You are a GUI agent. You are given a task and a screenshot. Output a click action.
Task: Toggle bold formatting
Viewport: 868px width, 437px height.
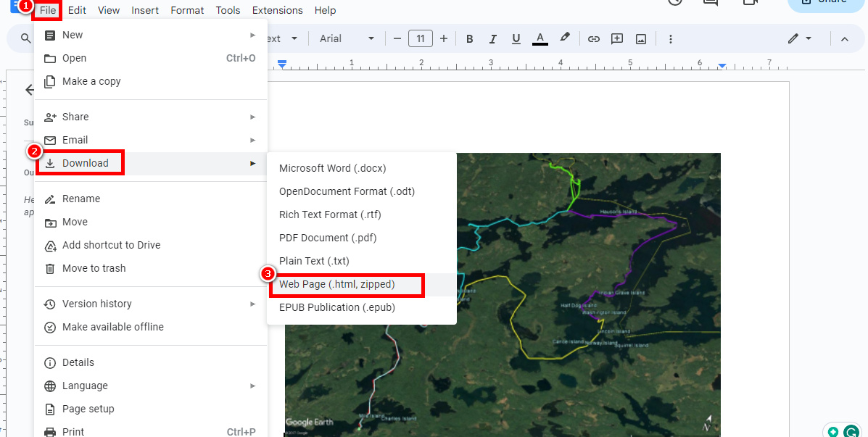tap(469, 38)
